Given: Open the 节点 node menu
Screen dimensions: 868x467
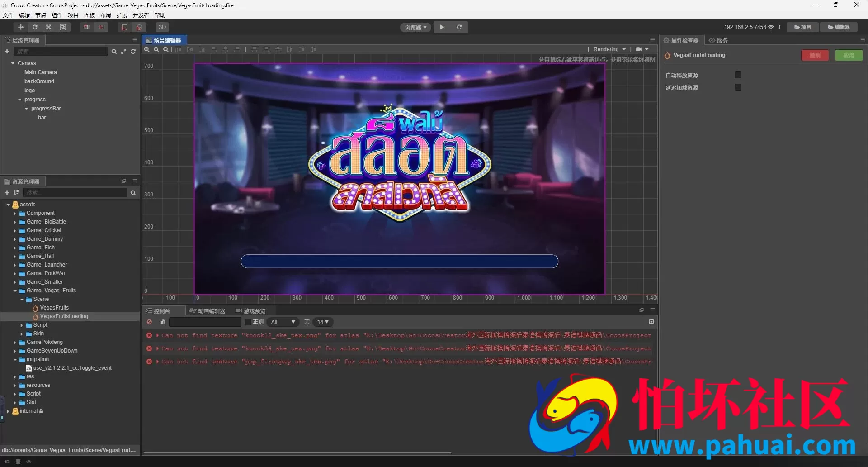Looking at the screenshot, I should point(41,15).
